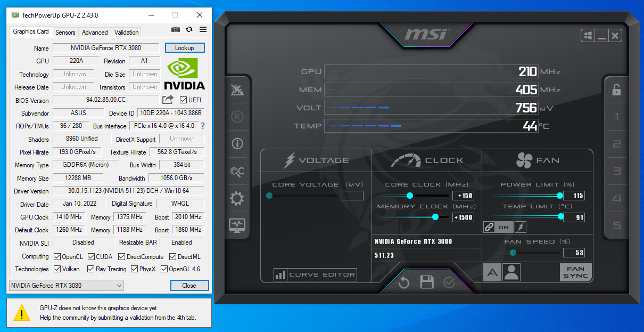Open the GPU selection dropdown
Screen dimensions: 644x332
67,285
